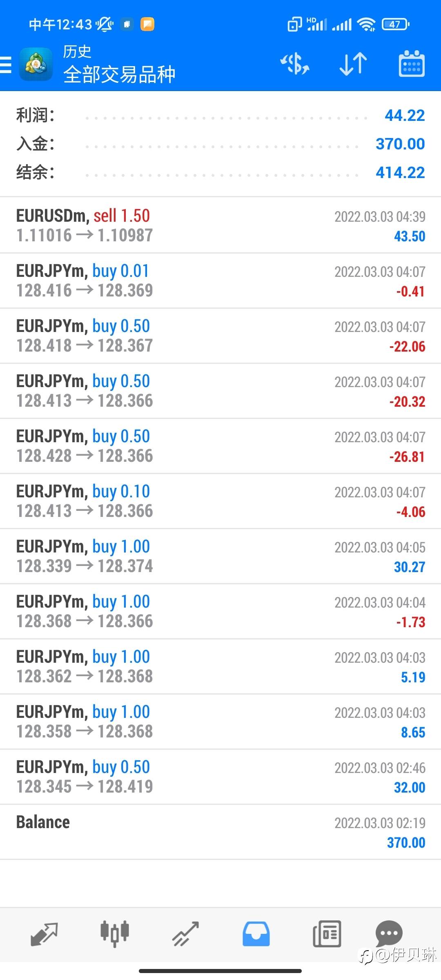Image resolution: width=441 pixels, height=980 pixels.
Task: Select the EURUSDm sell 1.50 trade
Action: pos(220,225)
